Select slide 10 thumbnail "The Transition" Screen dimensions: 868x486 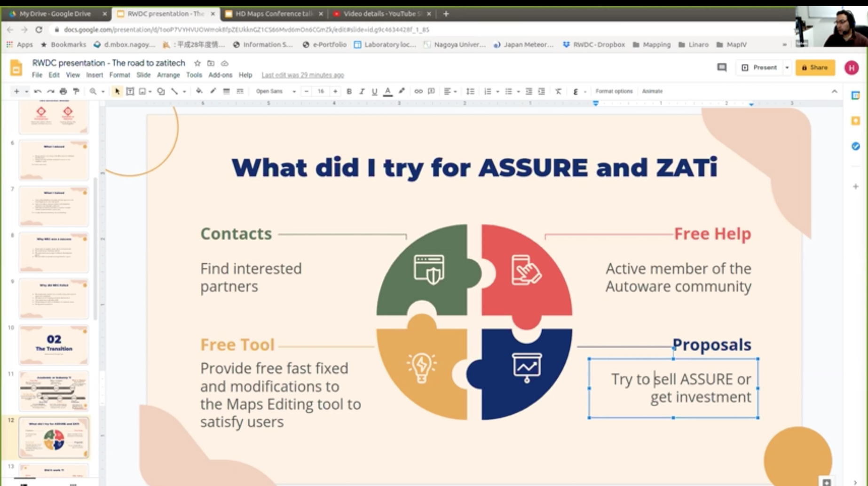click(54, 345)
